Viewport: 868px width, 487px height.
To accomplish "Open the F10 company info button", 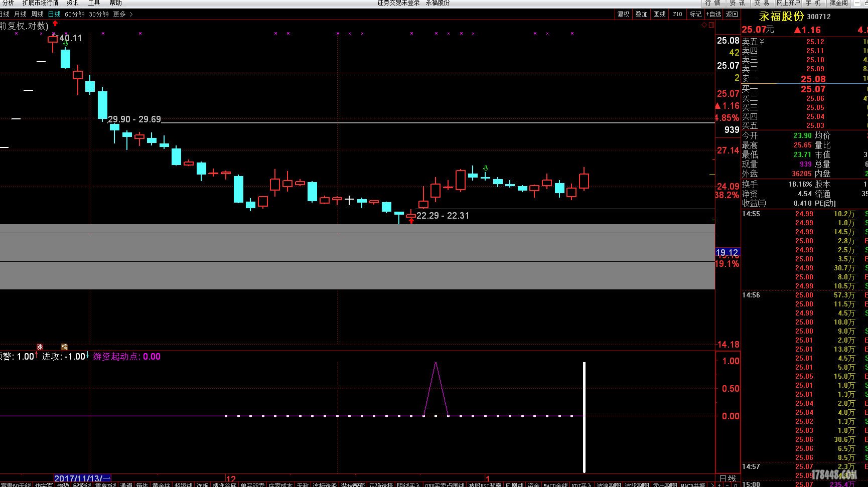I will click(678, 14).
